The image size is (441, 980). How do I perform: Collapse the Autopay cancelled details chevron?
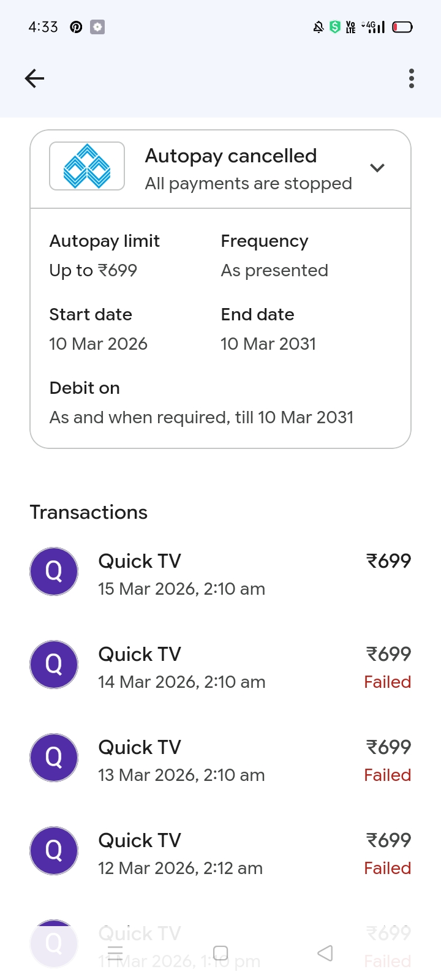[377, 168]
